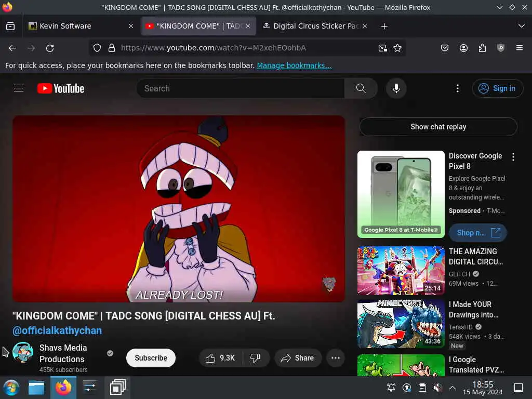Expand the list all tabs chevron

coord(522,26)
